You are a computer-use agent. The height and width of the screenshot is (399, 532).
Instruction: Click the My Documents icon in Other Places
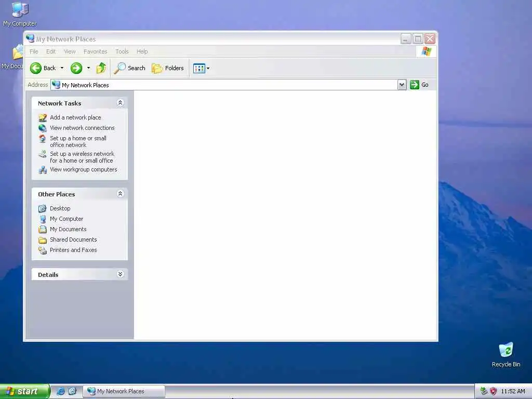pos(43,229)
